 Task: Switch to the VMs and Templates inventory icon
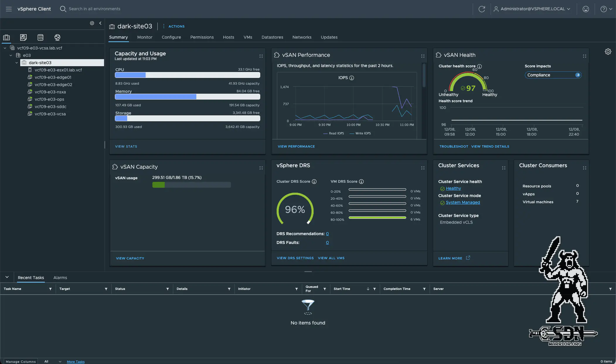click(23, 37)
